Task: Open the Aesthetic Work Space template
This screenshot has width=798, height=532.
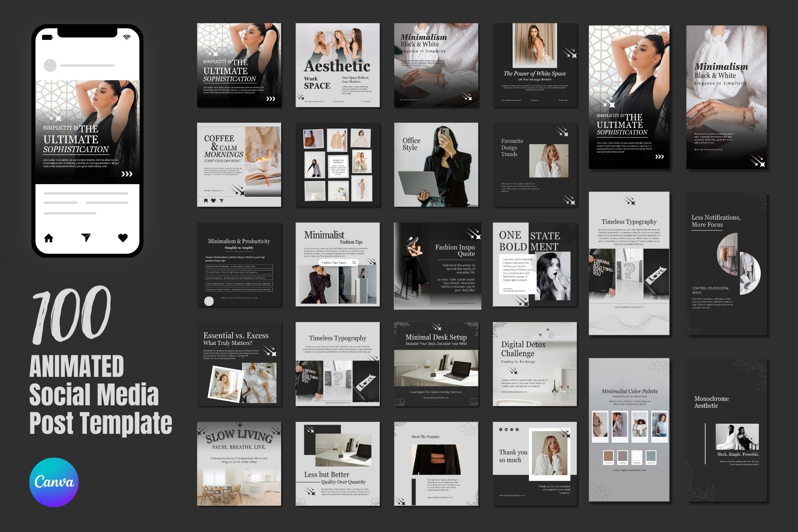Action: click(338, 65)
